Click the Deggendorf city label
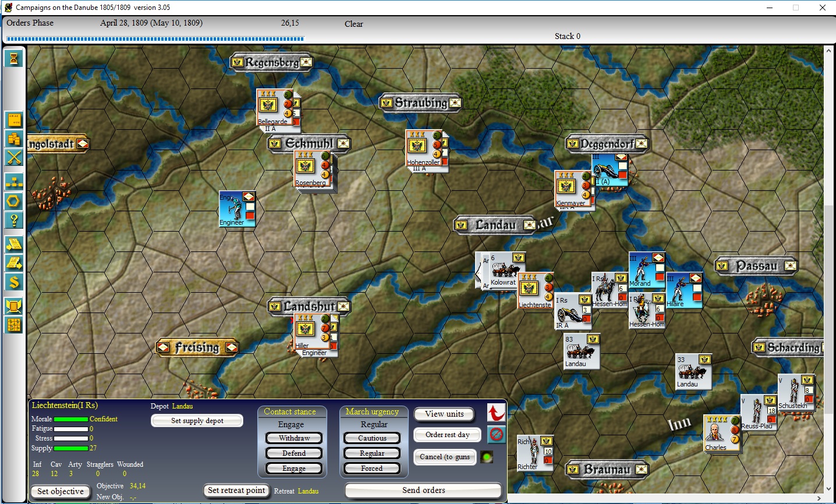 pyautogui.click(x=607, y=144)
